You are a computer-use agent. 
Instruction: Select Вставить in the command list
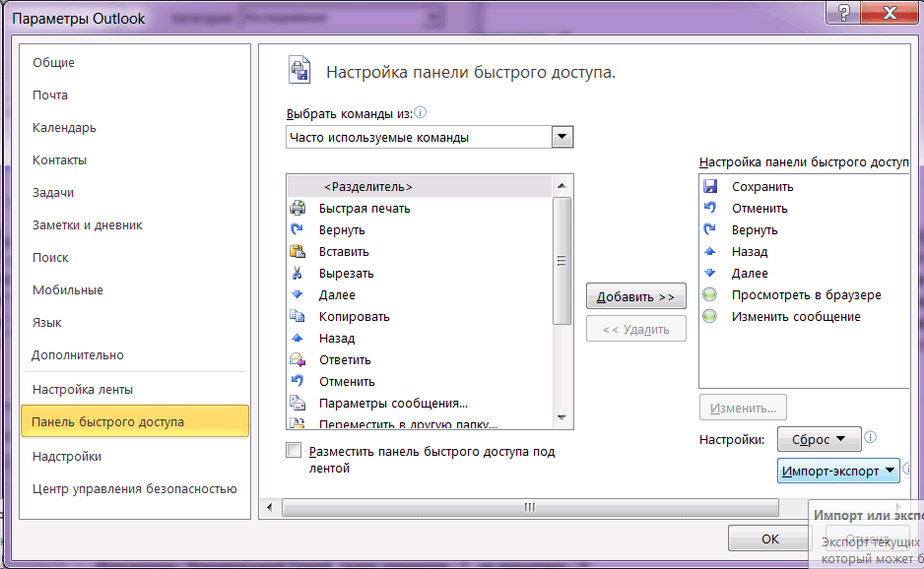pyautogui.click(x=420, y=251)
